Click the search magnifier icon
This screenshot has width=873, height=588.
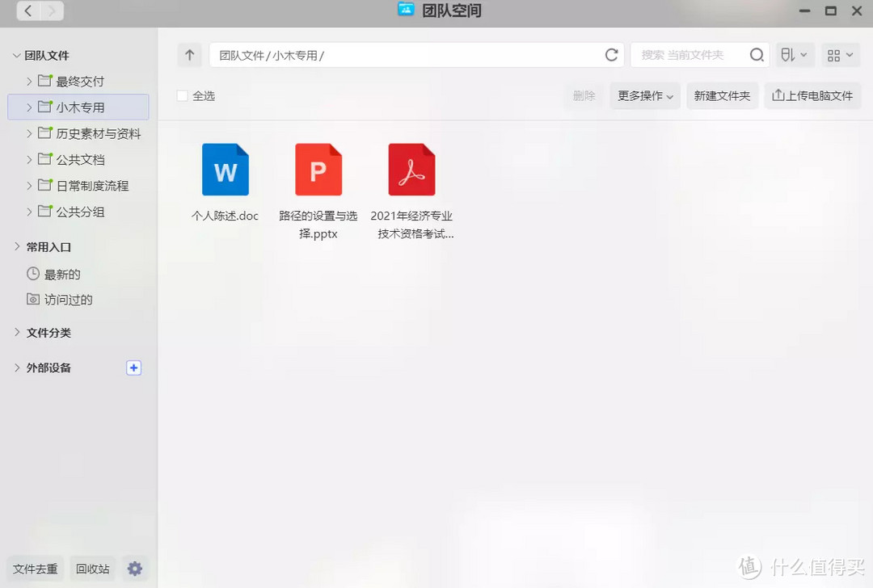[757, 55]
